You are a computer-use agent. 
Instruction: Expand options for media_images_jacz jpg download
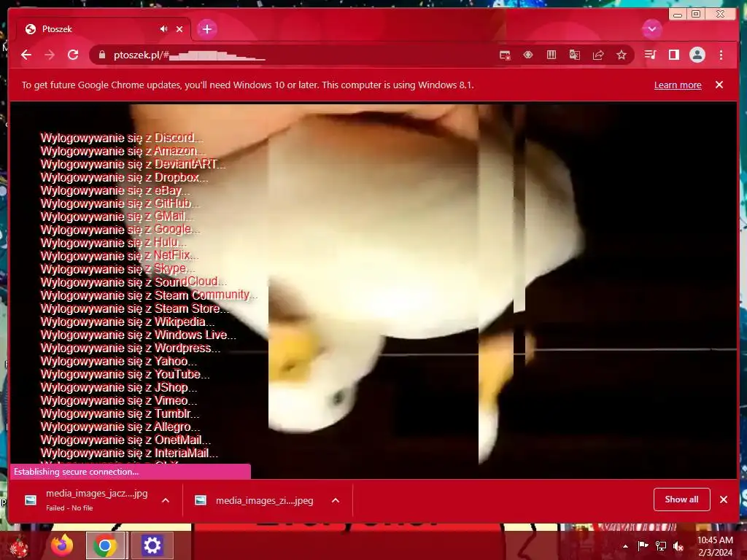[166, 500]
